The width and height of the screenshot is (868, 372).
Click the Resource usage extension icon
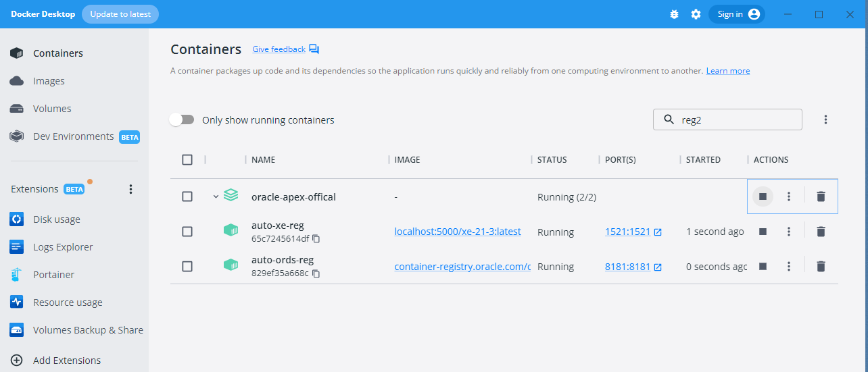[17, 302]
